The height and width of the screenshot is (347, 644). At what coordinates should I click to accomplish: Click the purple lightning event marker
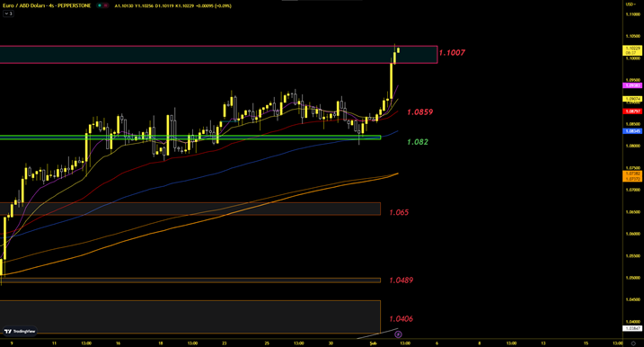(x=398, y=334)
